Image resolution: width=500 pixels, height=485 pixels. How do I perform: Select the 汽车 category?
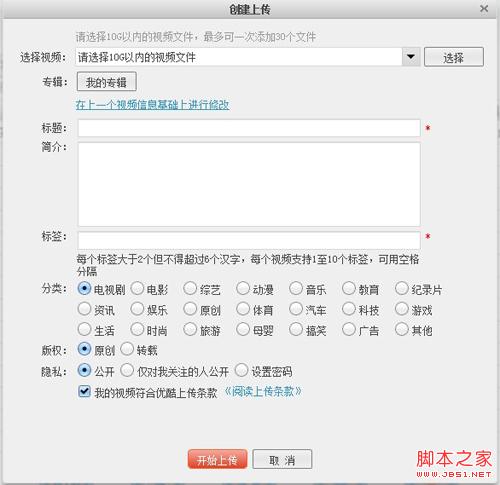(x=296, y=309)
